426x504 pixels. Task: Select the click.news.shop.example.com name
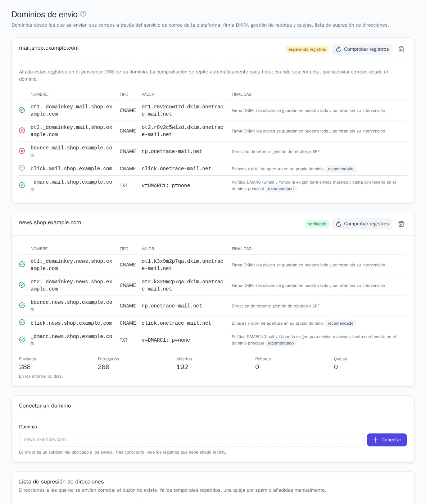[71, 323]
